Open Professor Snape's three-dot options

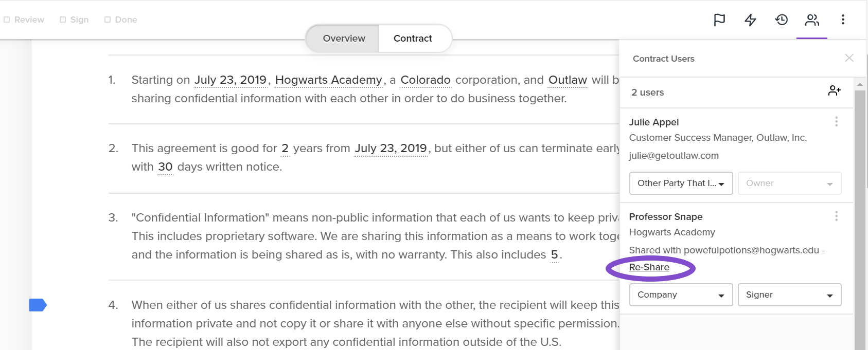(836, 216)
